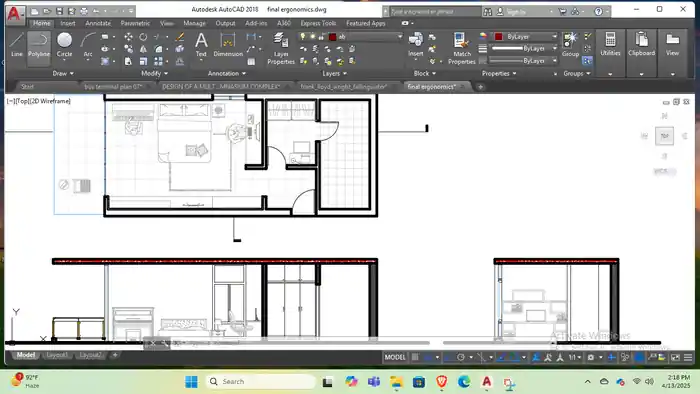Expand the Layers panel dropdown
700x394 pixels.
click(x=334, y=73)
